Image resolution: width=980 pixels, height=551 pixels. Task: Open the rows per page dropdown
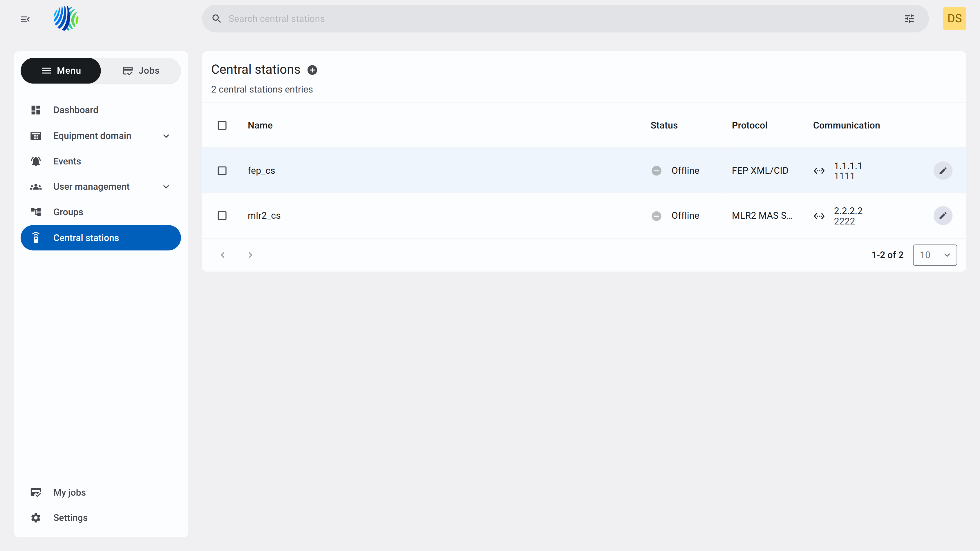[x=935, y=255]
